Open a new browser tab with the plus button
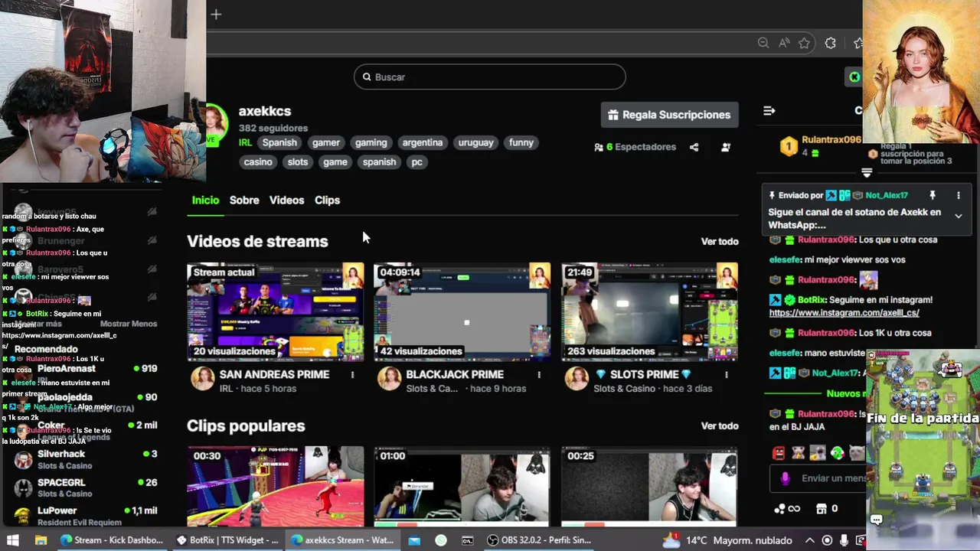 [216, 14]
